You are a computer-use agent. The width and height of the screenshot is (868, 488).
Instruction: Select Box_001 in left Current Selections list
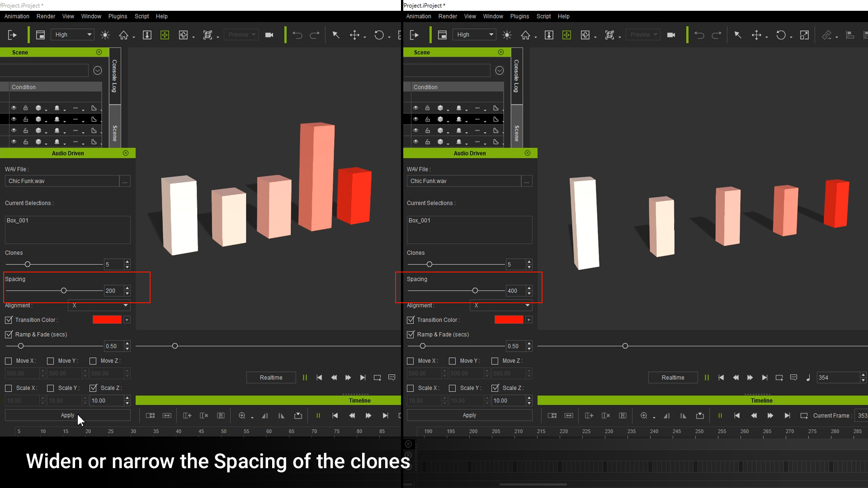pyautogui.click(x=18, y=221)
